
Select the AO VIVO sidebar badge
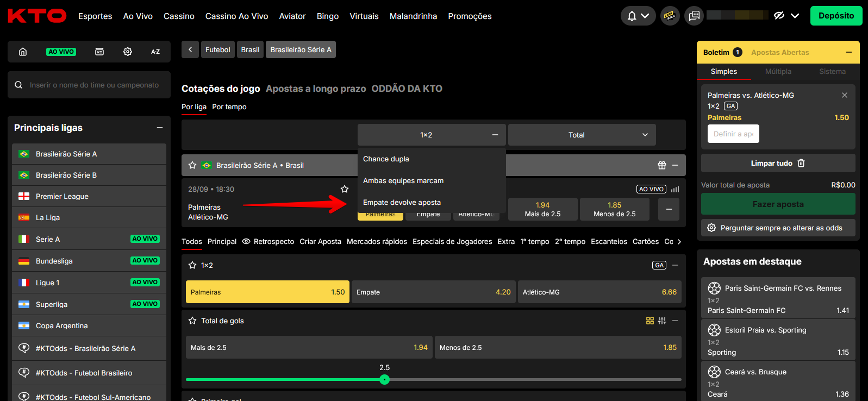(61, 52)
